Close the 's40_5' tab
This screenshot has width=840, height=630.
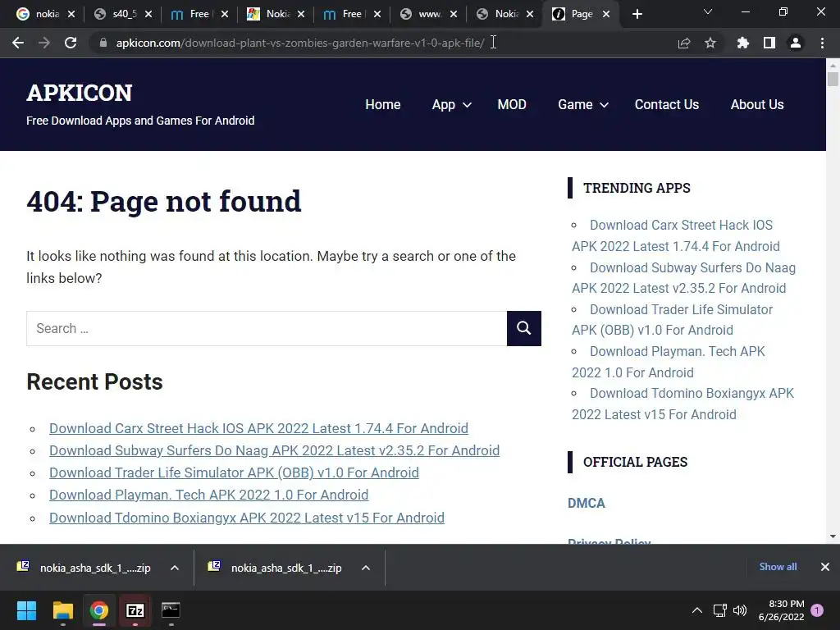[x=148, y=15]
